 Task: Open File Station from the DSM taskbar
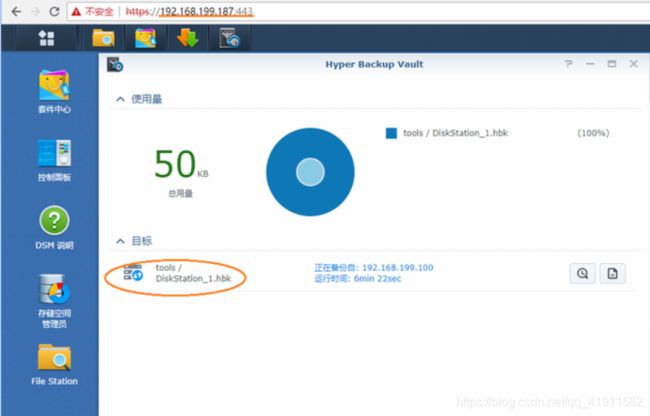point(103,38)
